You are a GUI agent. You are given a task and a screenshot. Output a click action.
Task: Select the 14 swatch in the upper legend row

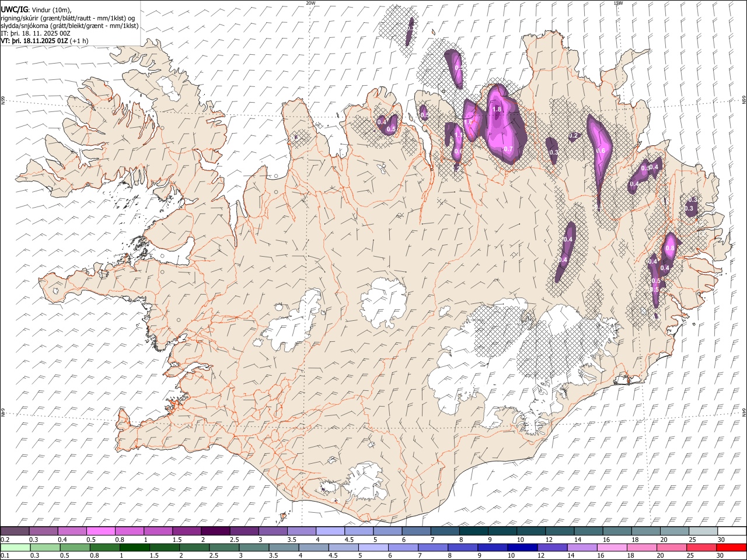[x=588, y=531]
